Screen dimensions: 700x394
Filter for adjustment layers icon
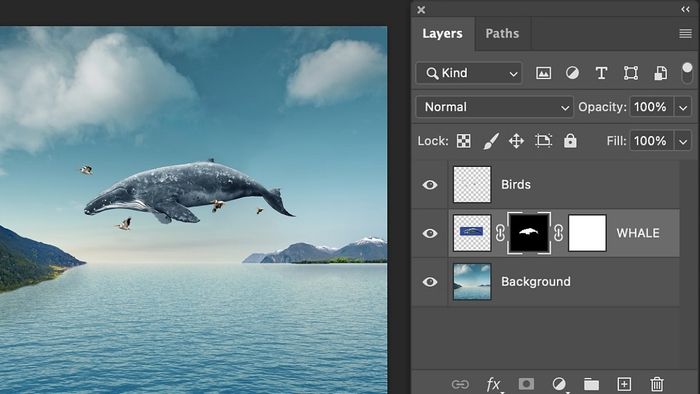(572, 73)
